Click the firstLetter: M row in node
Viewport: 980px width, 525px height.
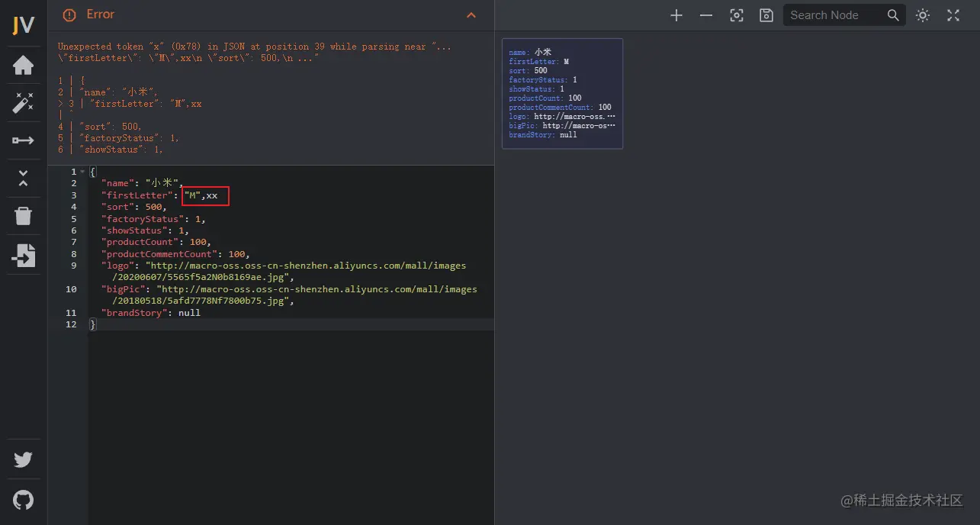pos(538,62)
